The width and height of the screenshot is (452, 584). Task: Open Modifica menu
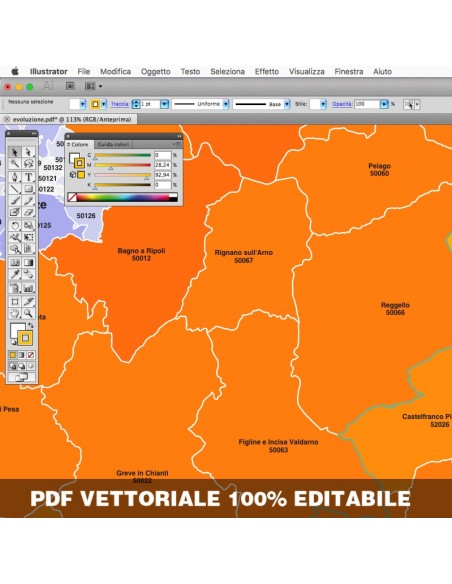(x=115, y=72)
